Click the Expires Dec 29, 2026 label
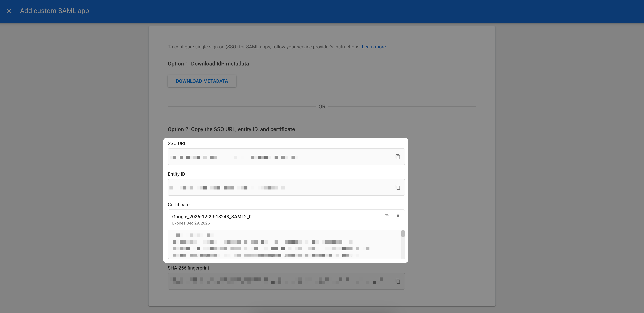This screenshot has width=644, height=313. click(x=191, y=223)
